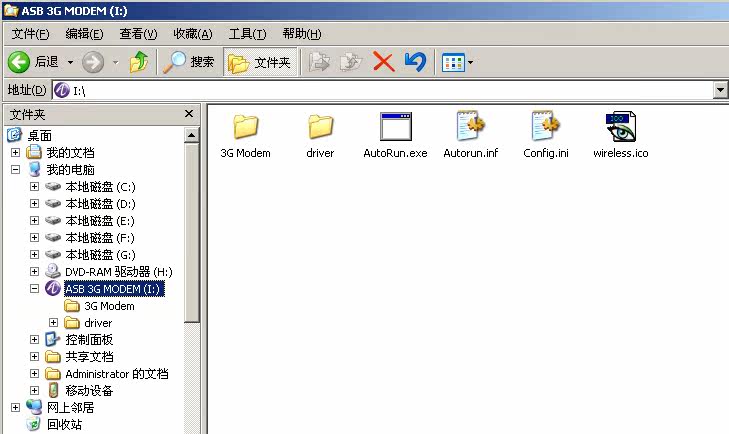Select the wireless.ico file icon
729x434 pixels.
pos(620,128)
